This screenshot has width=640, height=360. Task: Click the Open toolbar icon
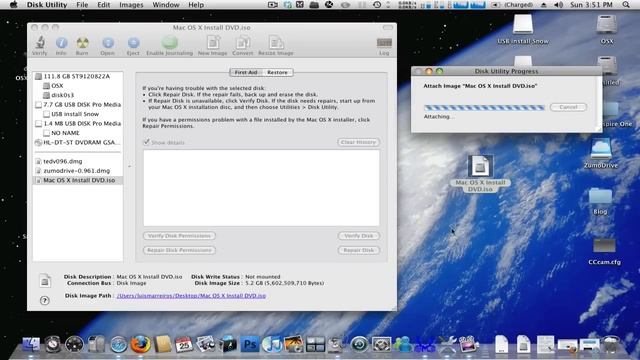pyautogui.click(x=107, y=45)
